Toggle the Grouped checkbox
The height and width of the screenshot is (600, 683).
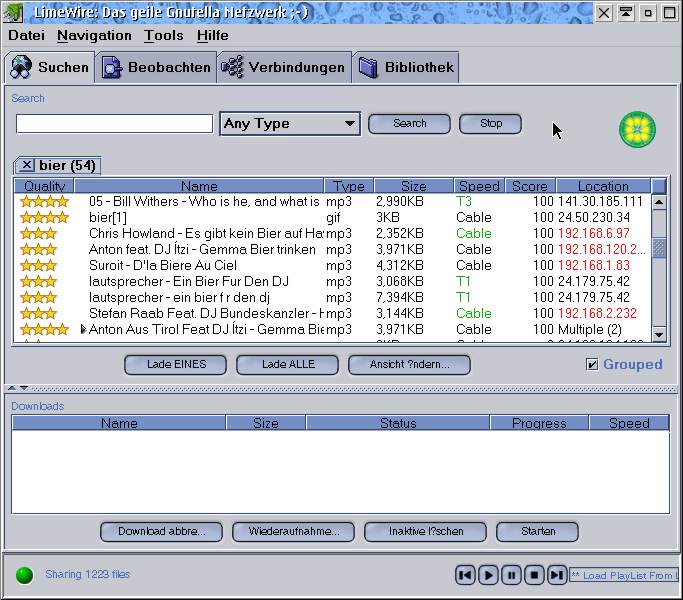point(592,365)
